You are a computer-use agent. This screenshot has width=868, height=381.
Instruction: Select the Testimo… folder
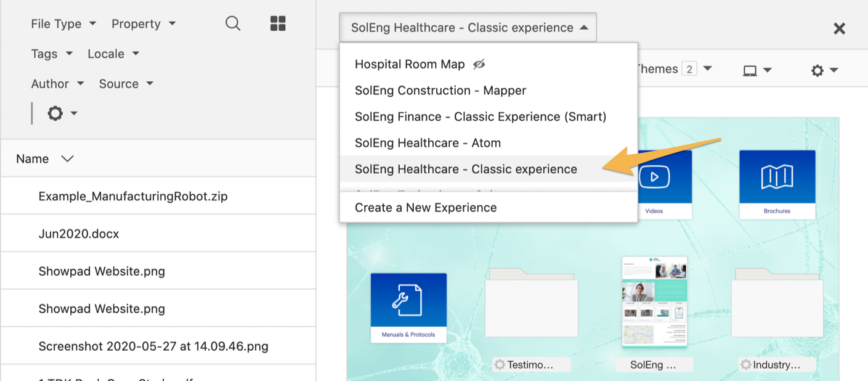point(531,302)
